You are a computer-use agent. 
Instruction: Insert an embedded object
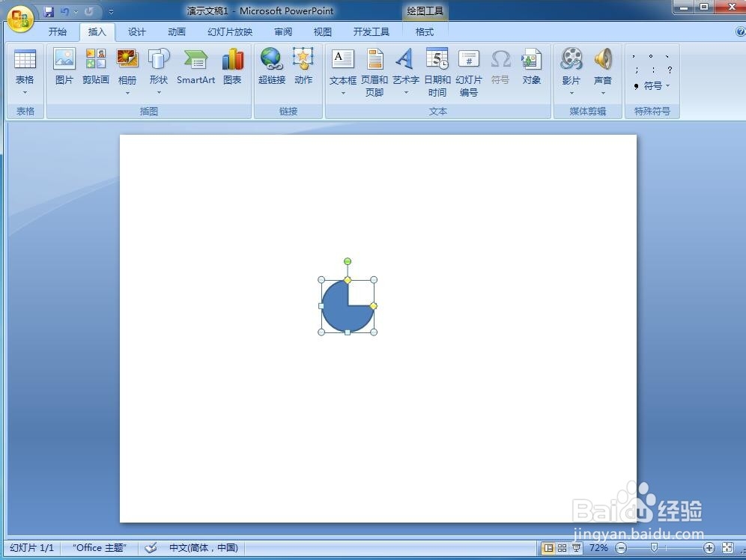tap(532, 67)
